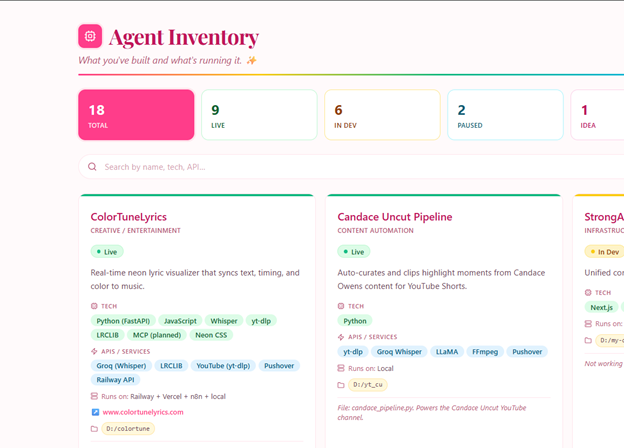Image resolution: width=624 pixels, height=448 pixels.
Task: Filter agents by the 6 In Dev card
Action: pyautogui.click(x=382, y=115)
